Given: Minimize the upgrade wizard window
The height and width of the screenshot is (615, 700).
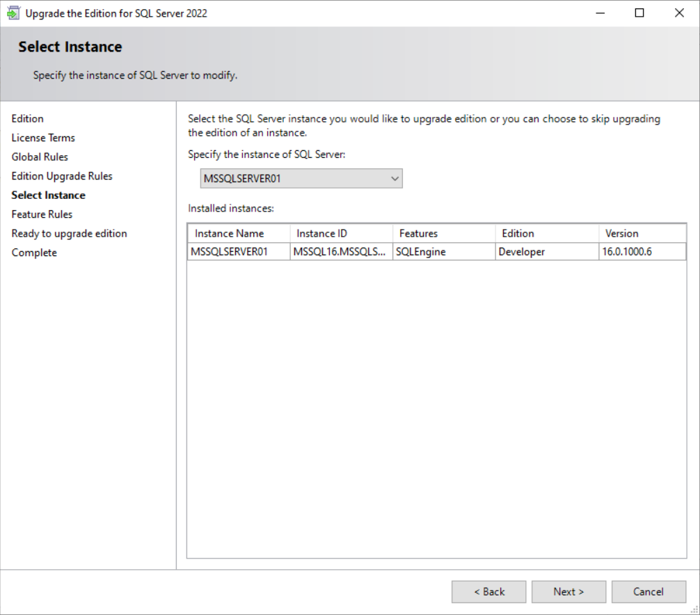Looking at the screenshot, I should [x=600, y=13].
